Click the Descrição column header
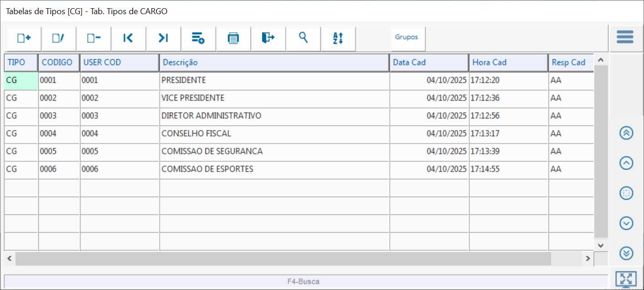644x290 pixels. coord(274,62)
